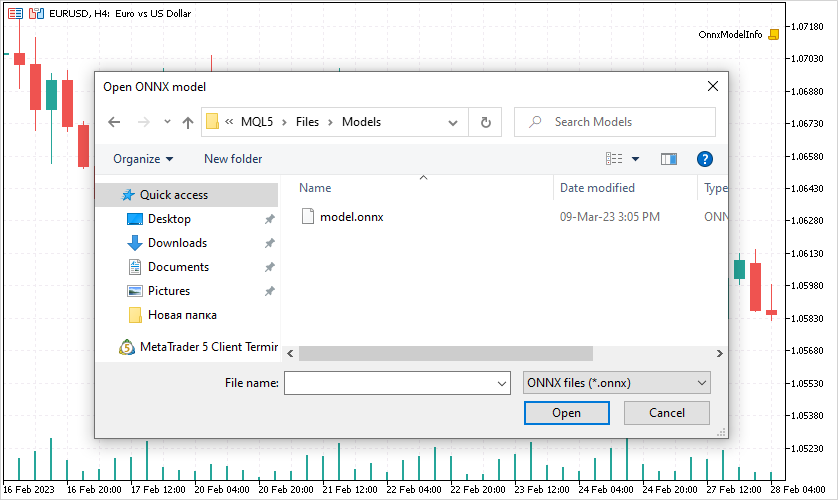Click the help question mark icon
This screenshot has height=500, width=838.
coord(704,159)
